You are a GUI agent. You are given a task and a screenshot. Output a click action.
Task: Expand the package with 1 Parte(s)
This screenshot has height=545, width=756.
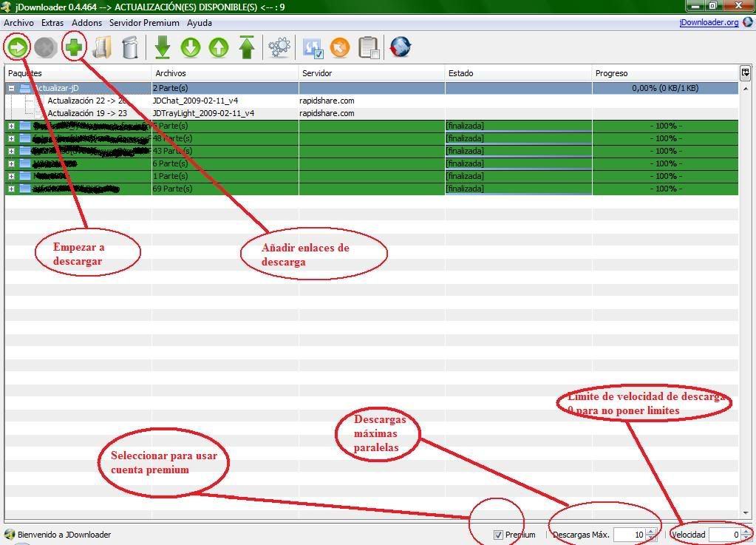click(x=11, y=176)
